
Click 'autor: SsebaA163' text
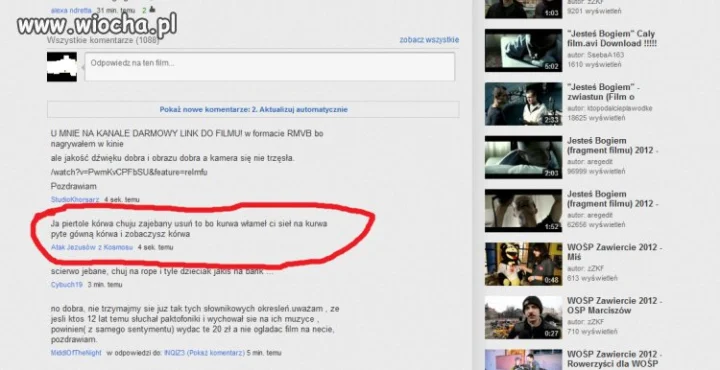point(596,55)
